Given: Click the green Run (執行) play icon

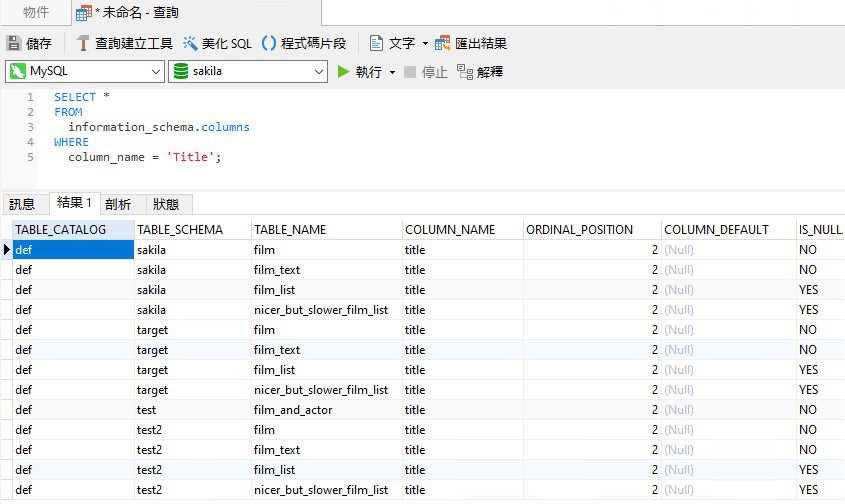Looking at the screenshot, I should coord(343,71).
